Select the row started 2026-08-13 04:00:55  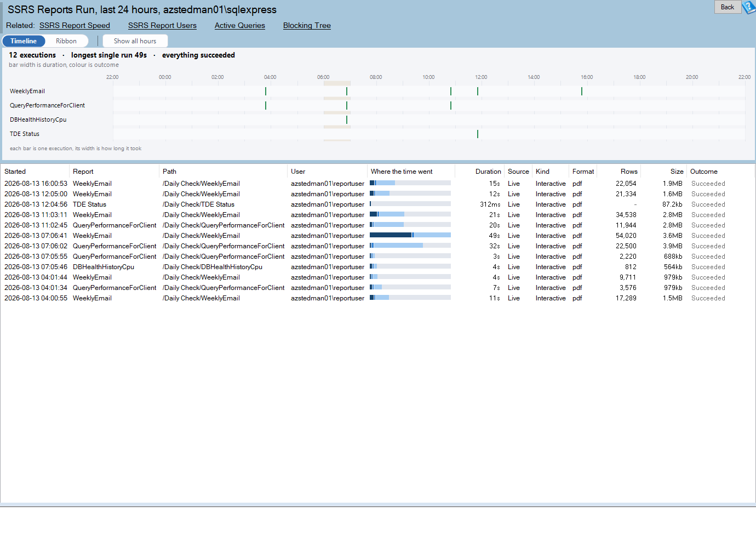tap(378, 298)
